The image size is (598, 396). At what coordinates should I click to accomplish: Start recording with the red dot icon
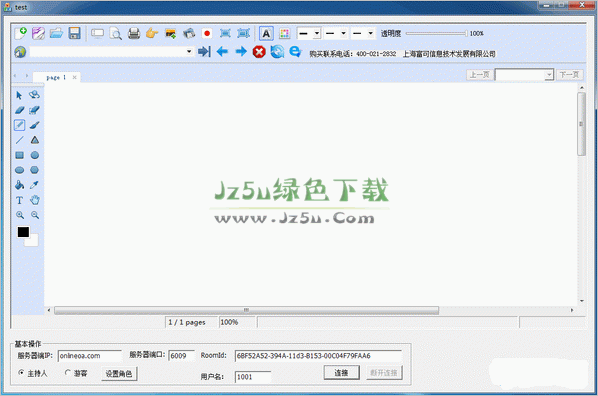(207, 34)
